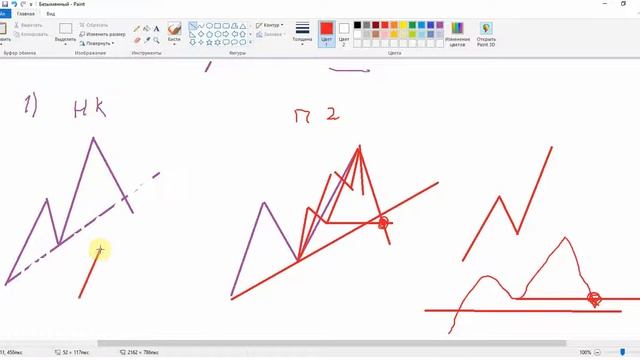Click the 100% zoom level text
Viewport: 640px width, 360px height.
pos(585,352)
